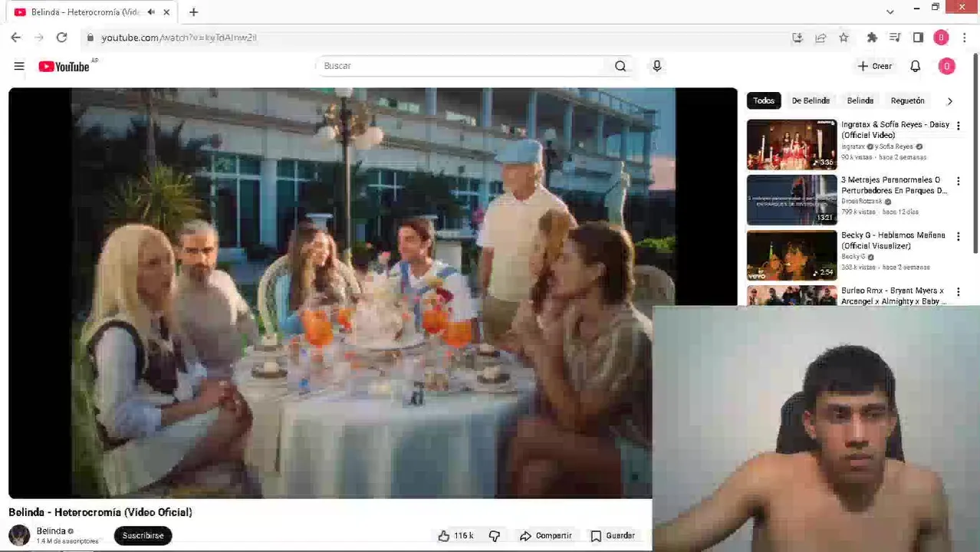980x552 pixels.
Task: Click the page vertical scrollbar
Action: (975, 153)
